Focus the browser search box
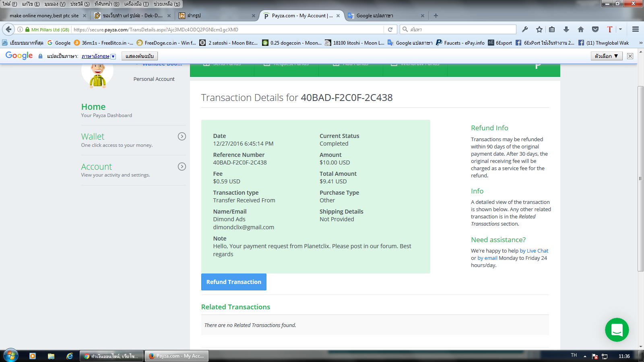The width and height of the screenshot is (644, 362). [x=458, y=29]
